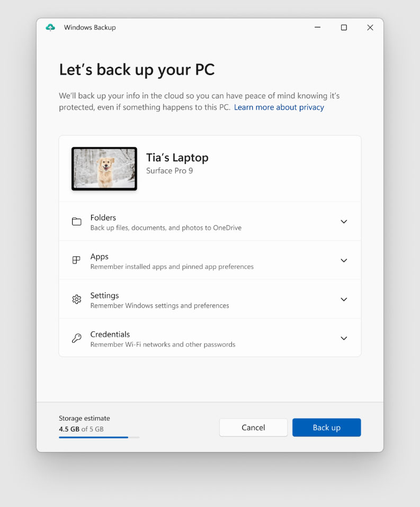
Task: Open Learn more about privacy link
Action: coord(279,107)
